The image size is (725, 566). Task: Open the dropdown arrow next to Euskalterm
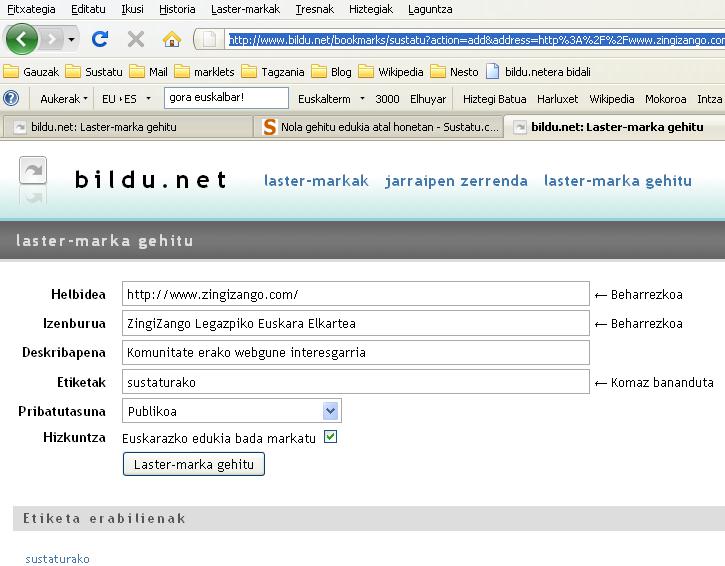click(x=362, y=98)
